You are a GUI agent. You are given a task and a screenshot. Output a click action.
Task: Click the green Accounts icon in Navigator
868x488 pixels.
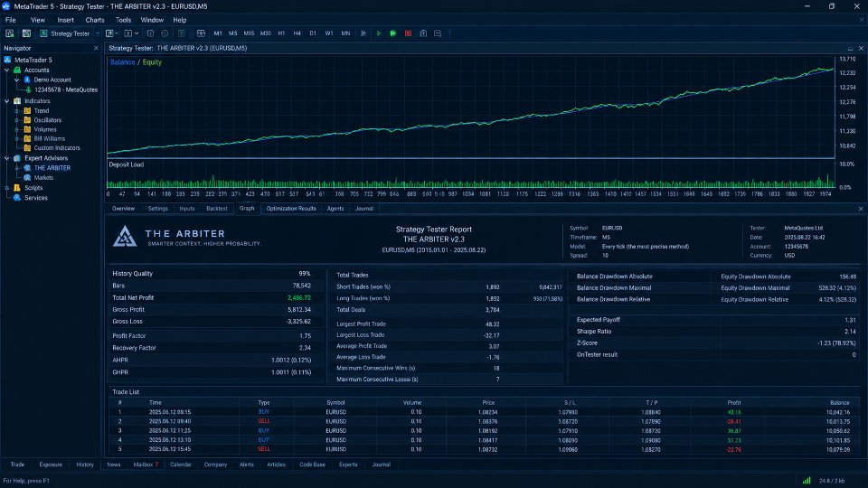(17, 70)
